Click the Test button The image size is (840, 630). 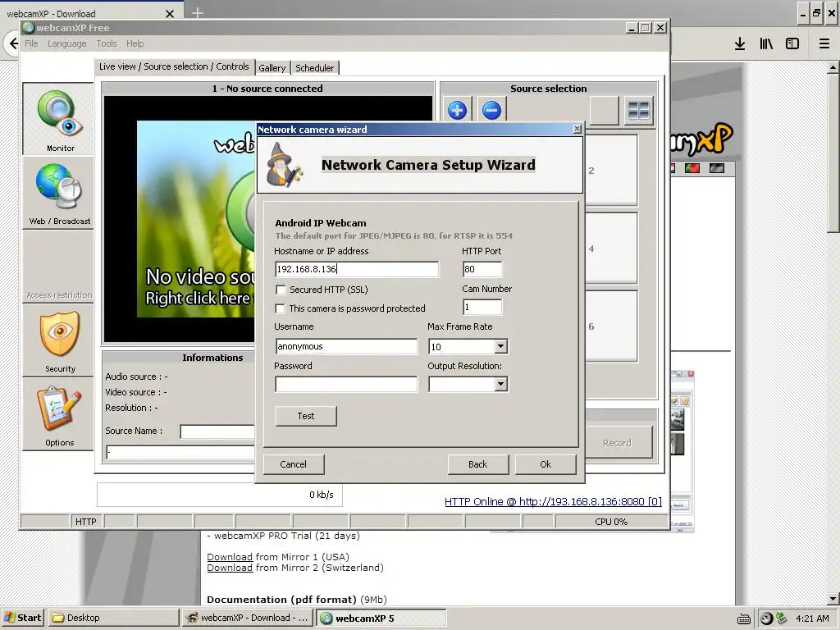point(306,416)
